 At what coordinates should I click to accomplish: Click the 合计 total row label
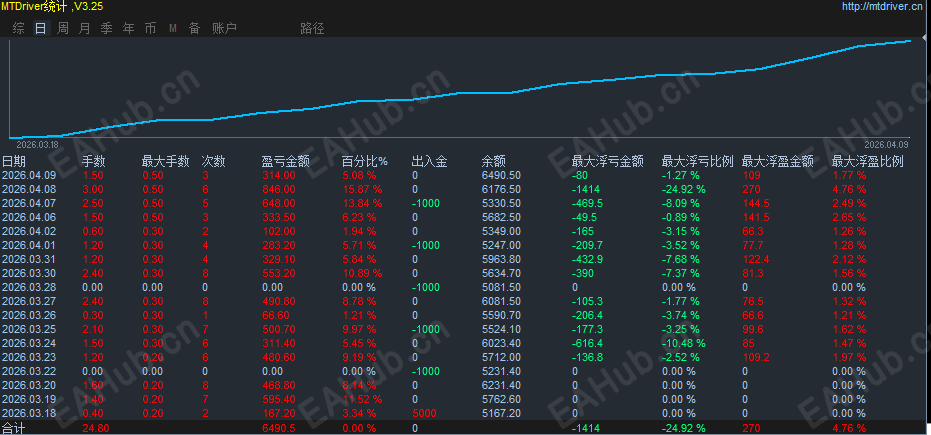(x=14, y=427)
